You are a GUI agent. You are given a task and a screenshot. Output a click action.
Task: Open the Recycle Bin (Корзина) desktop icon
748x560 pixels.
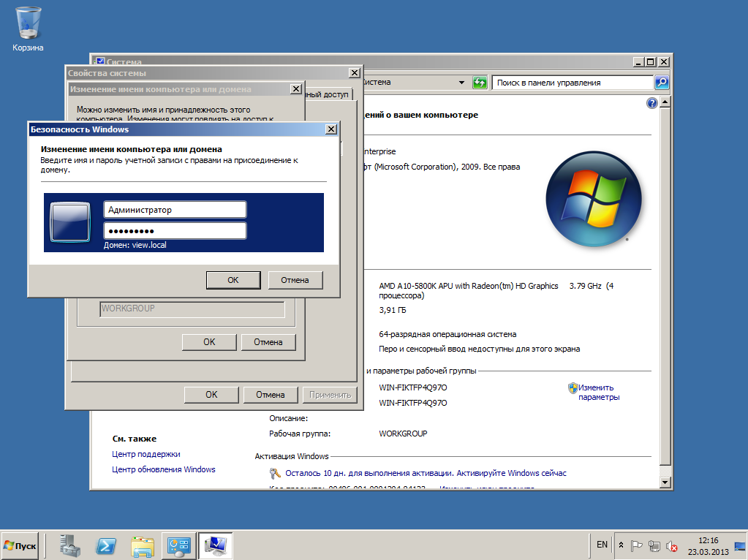pos(28,29)
